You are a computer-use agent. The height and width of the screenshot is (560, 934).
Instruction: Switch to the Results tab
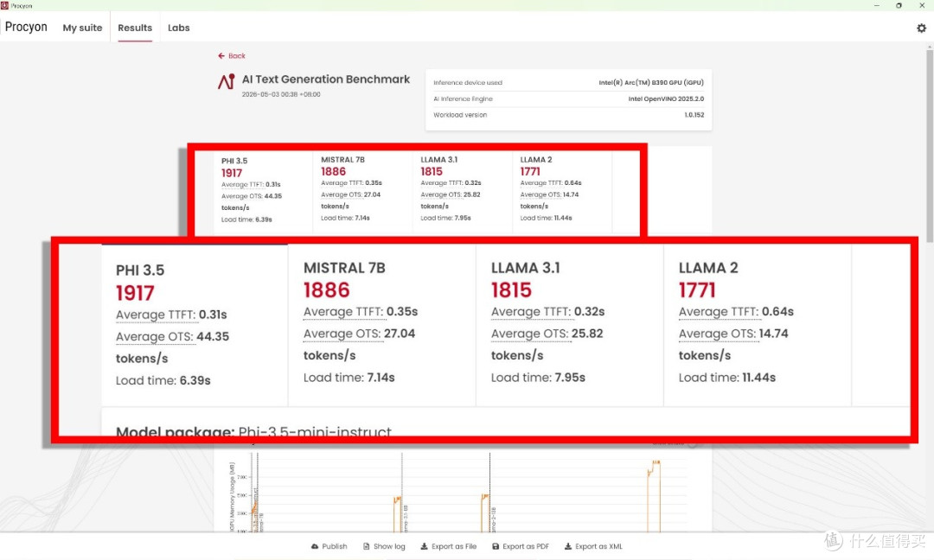[x=135, y=28]
